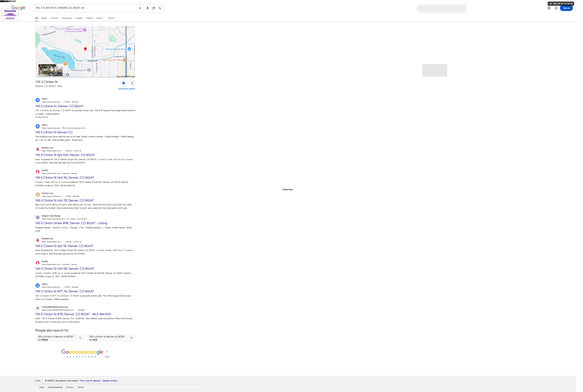Start a voice search with the microphone

[x=148, y=8]
